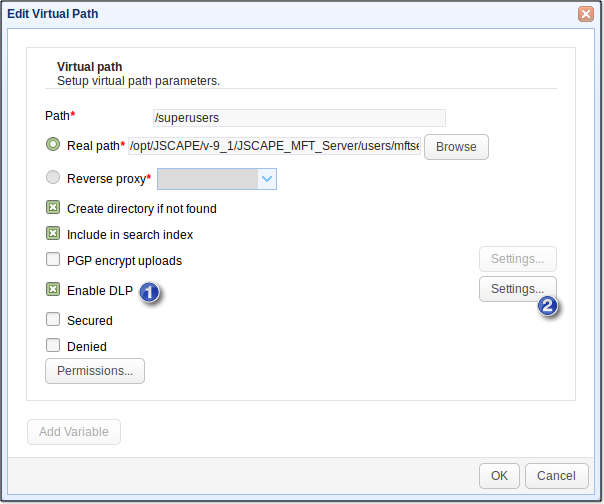Click the PGP encrypt Settings button

tap(517, 259)
